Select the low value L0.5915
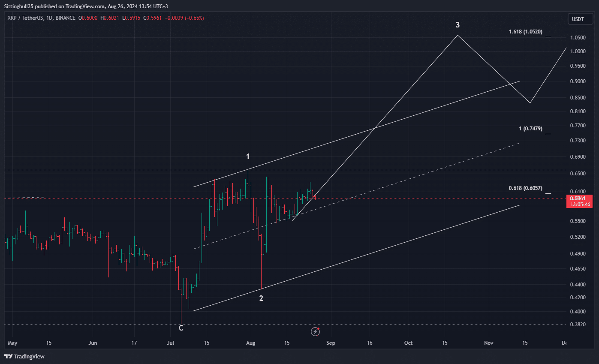Image resolution: width=599 pixels, height=364 pixels. click(131, 18)
